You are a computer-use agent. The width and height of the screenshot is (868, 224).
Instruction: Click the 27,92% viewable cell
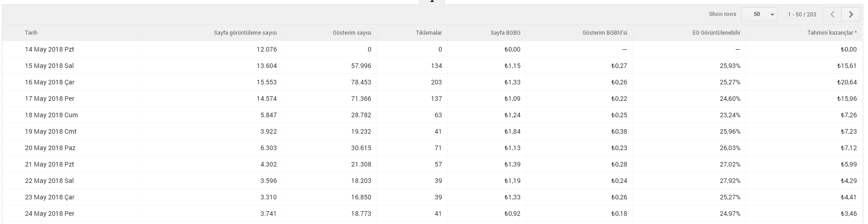pyautogui.click(x=730, y=181)
